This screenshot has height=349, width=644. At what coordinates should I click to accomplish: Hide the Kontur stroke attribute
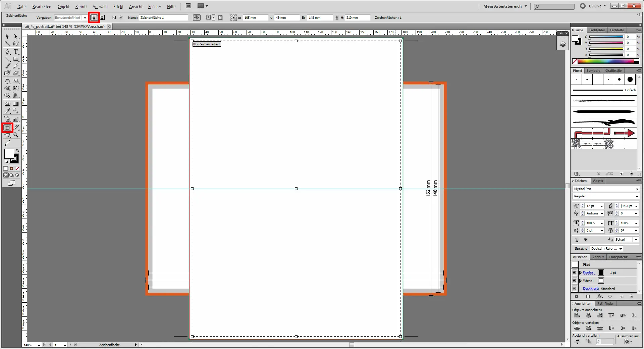click(x=574, y=272)
